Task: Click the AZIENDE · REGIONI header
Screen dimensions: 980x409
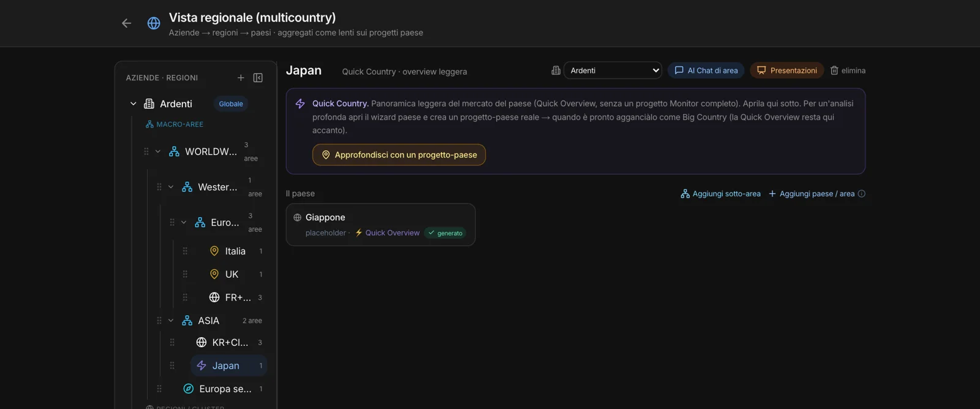Action: [162, 78]
